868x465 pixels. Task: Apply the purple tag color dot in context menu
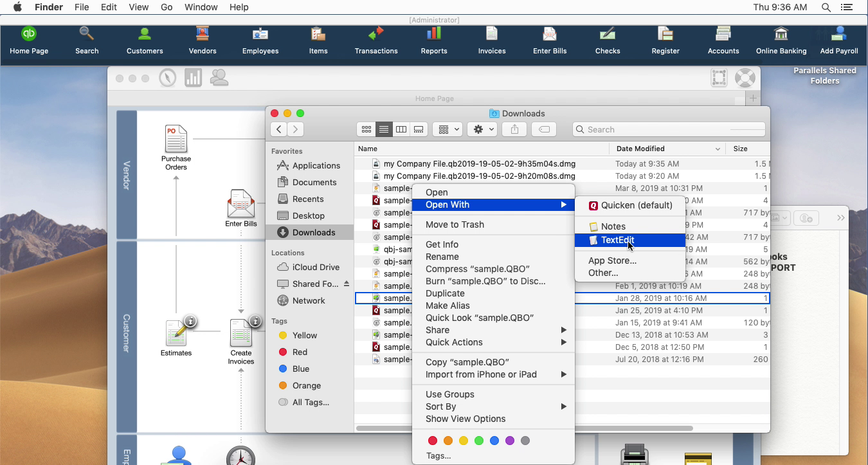pyautogui.click(x=510, y=441)
